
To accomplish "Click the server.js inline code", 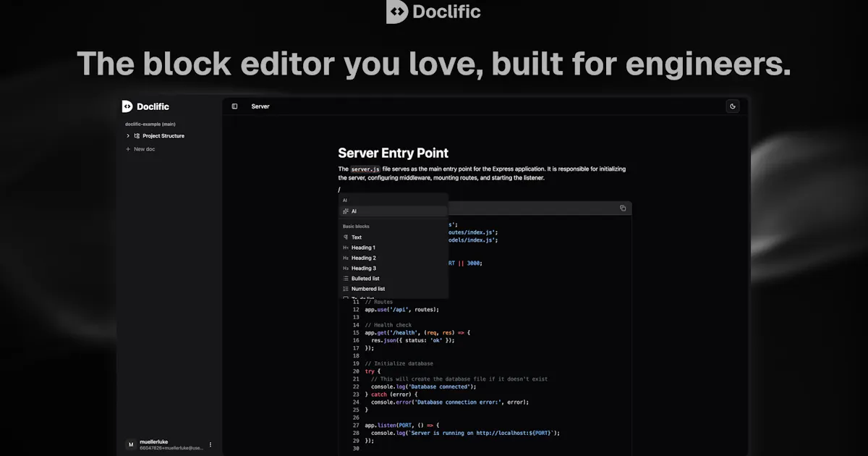I will pyautogui.click(x=365, y=169).
